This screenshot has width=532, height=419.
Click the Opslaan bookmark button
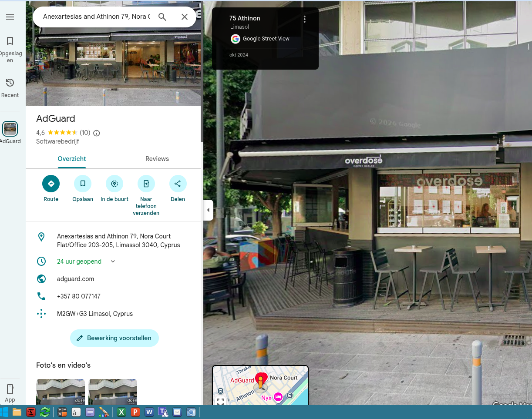pos(83,184)
